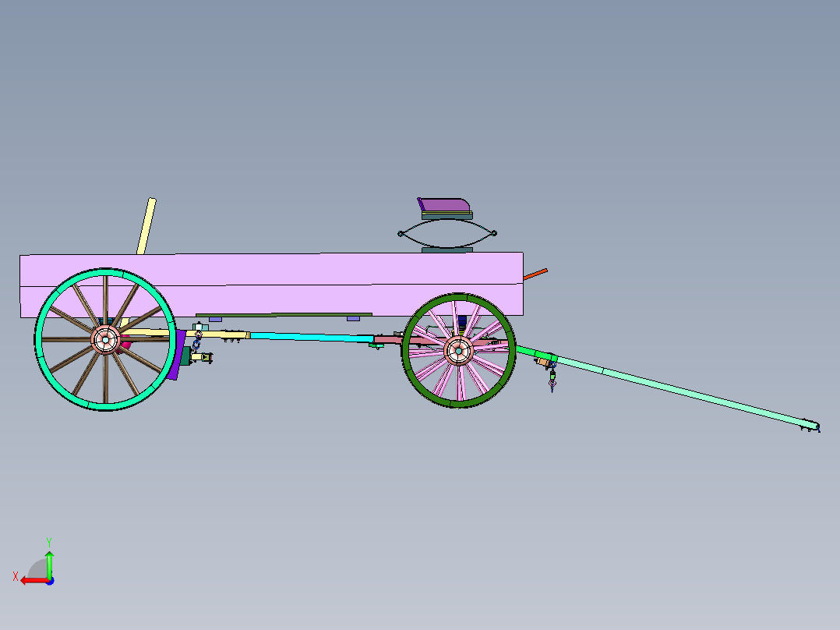Pick the cyan reach pole between axles
This screenshot has width=840, height=630.
(312, 338)
